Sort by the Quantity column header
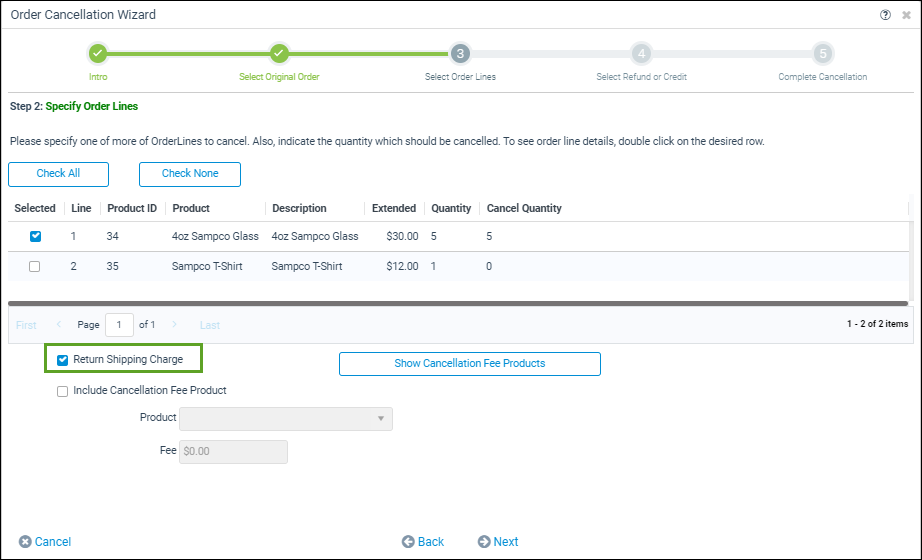This screenshot has width=922, height=560. pyautogui.click(x=451, y=208)
